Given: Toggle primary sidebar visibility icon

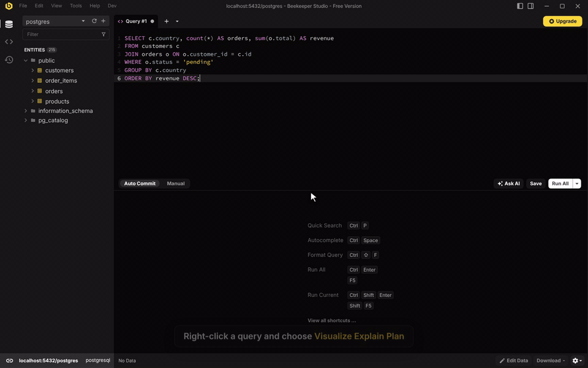Looking at the screenshot, I should tap(520, 6).
